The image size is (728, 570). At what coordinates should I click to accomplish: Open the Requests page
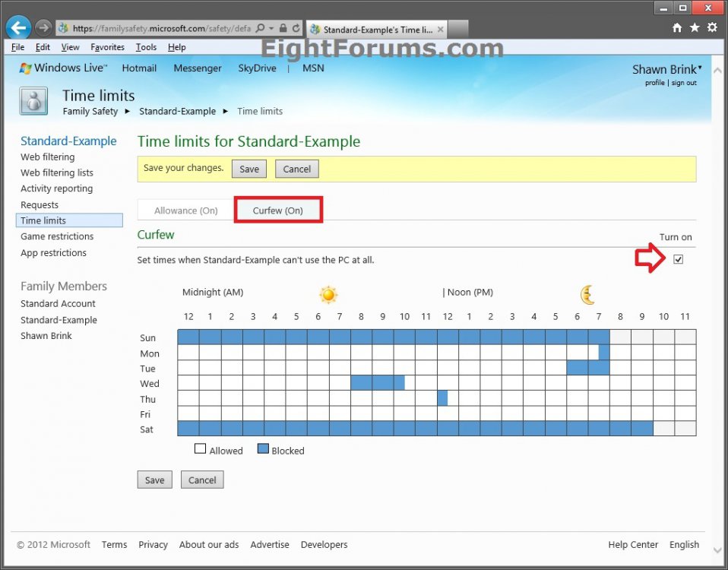(40, 204)
